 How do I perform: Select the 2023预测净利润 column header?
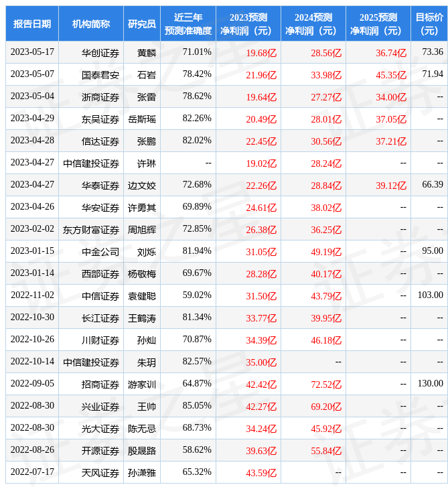point(248,24)
